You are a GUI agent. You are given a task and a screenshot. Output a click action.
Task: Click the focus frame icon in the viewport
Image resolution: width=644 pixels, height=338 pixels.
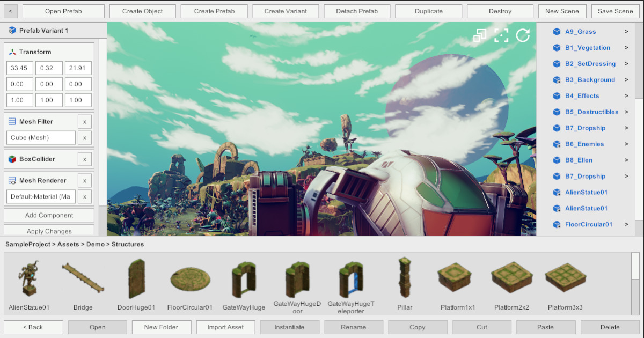(501, 35)
